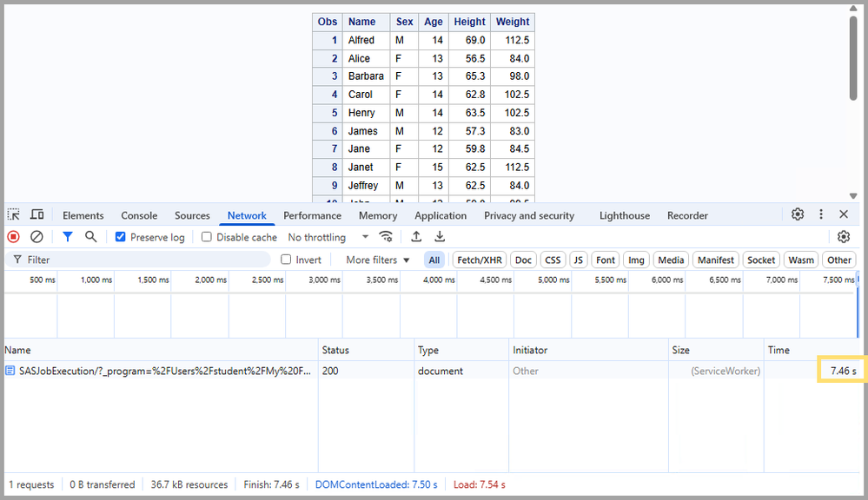The height and width of the screenshot is (500, 868).
Task: Click the inspect element picker icon
Action: [x=14, y=215]
